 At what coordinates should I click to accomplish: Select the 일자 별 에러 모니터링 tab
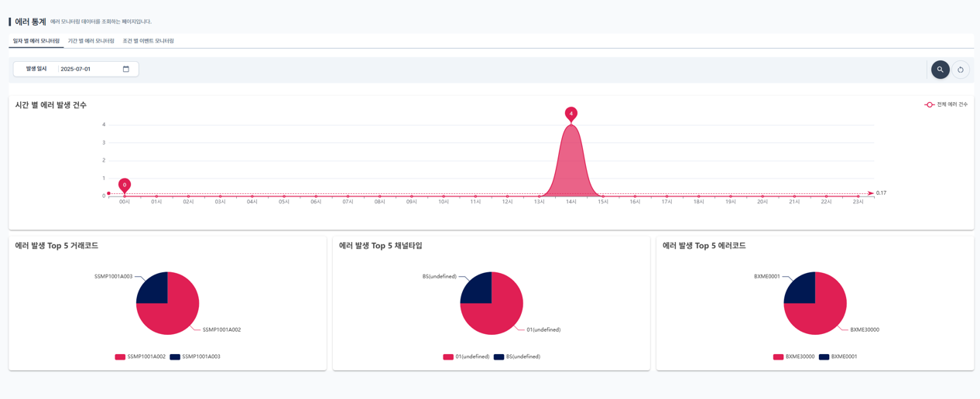(36, 41)
